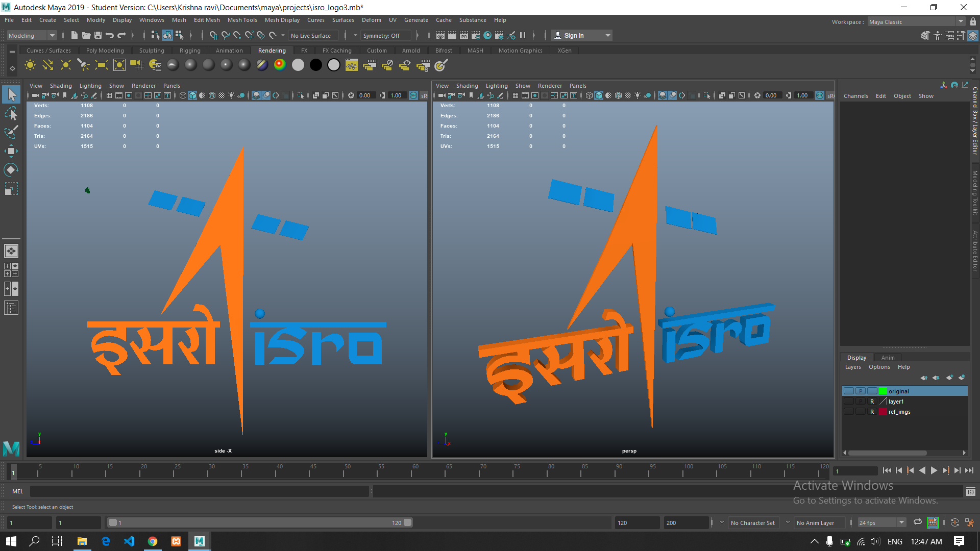
Task: Toggle snap to points in status line
Action: (x=237, y=35)
